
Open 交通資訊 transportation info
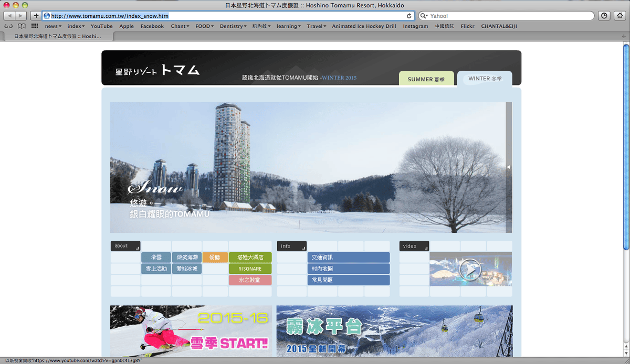[x=349, y=258]
